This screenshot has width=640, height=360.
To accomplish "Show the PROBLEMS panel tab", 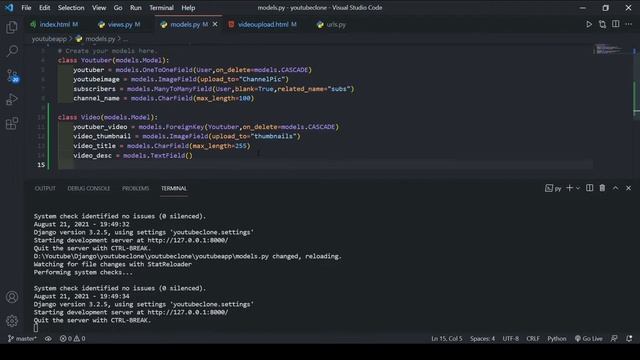I will tap(136, 188).
